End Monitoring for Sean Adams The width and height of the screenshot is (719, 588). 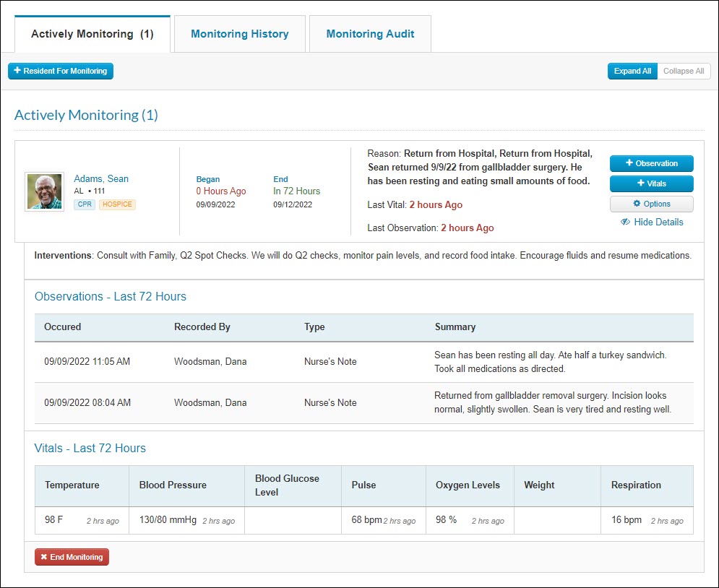pyautogui.click(x=72, y=557)
